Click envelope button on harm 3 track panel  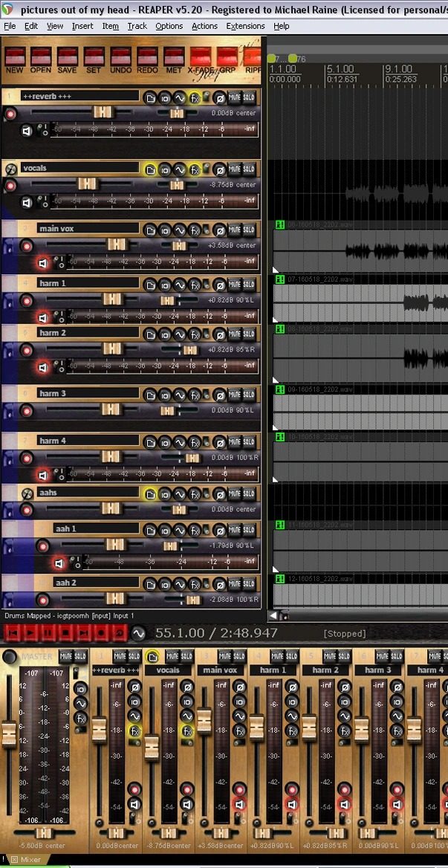(x=180, y=395)
